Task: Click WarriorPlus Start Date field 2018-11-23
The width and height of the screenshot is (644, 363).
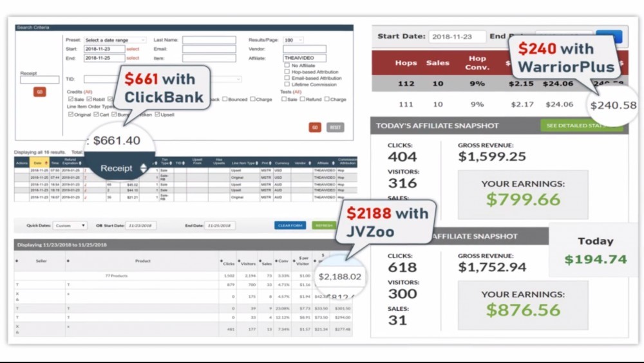Action: pyautogui.click(x=457, y=37)
